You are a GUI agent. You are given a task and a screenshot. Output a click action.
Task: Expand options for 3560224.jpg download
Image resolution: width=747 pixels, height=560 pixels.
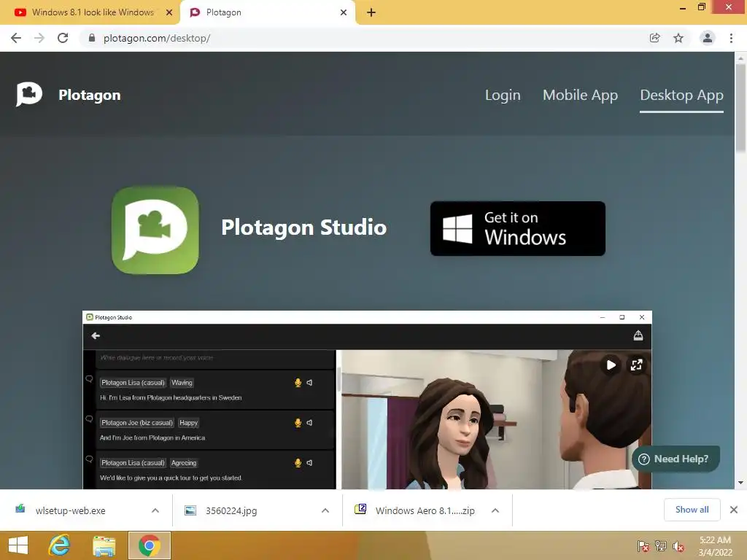point(325,510)
